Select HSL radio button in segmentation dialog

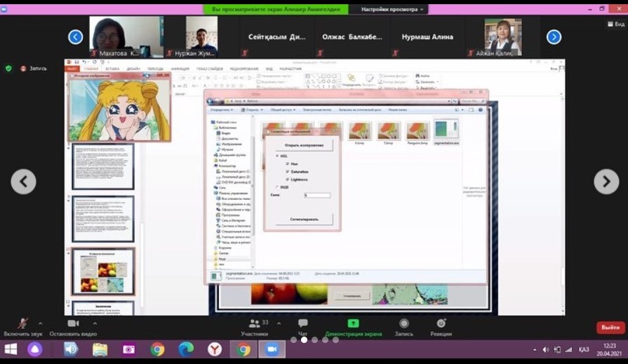tap(278, 156)
